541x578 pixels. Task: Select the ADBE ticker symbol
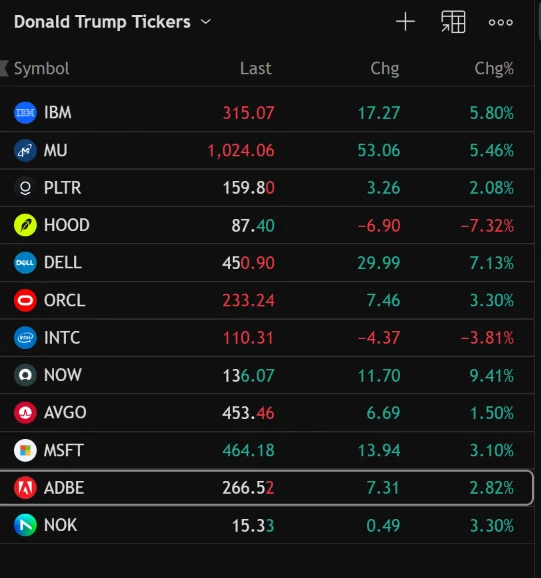64,488
